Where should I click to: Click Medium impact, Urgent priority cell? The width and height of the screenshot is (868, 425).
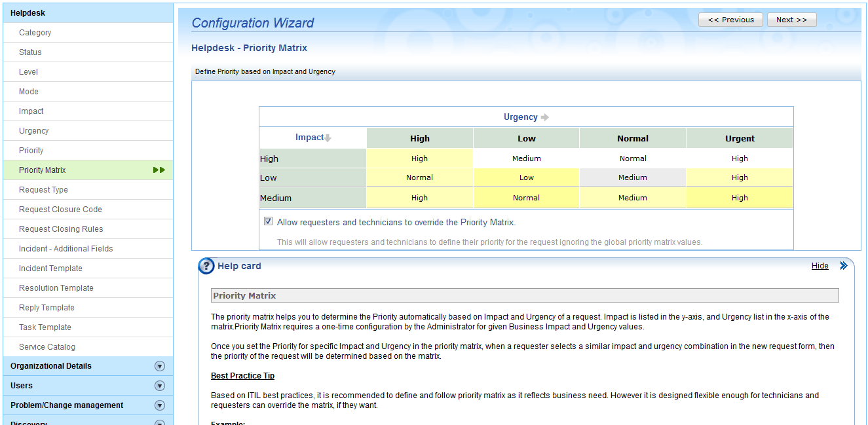pyautogui.click(x=740, y=198)
